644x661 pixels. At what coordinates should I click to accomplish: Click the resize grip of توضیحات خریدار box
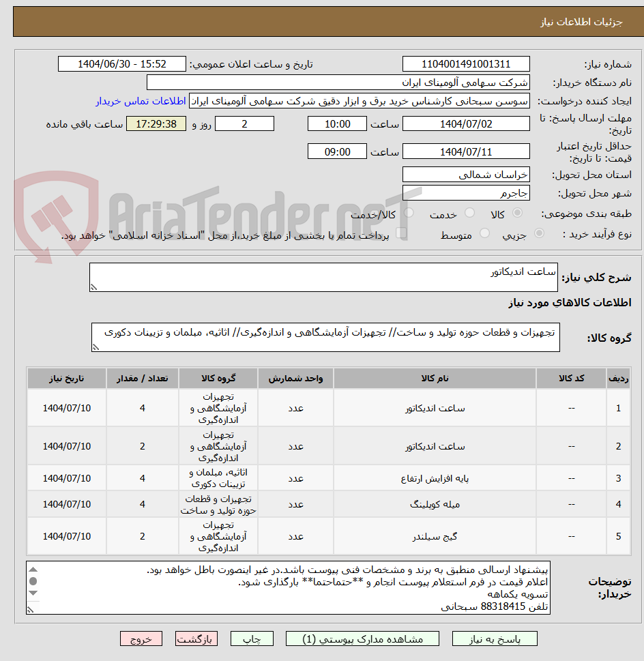(29, 608)
